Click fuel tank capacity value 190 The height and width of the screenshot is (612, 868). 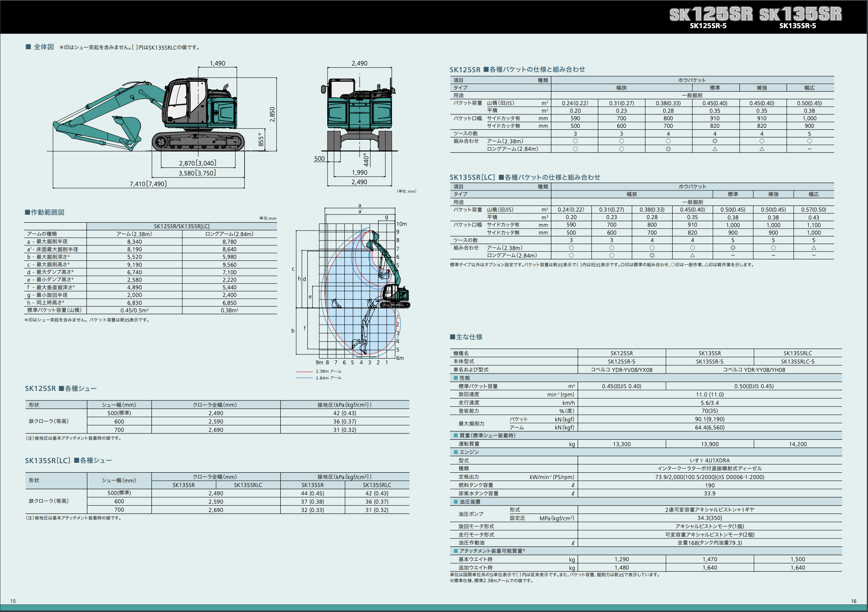(x=710, y=485)
